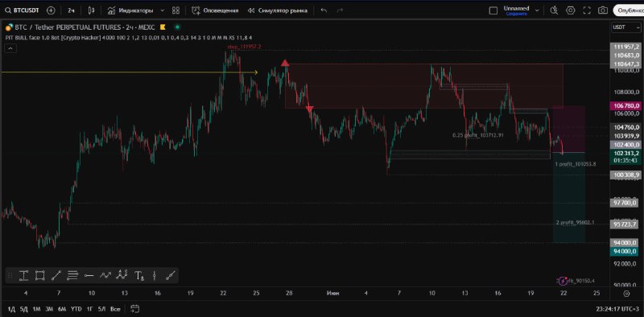Switch range to 1М

[36, 309]
